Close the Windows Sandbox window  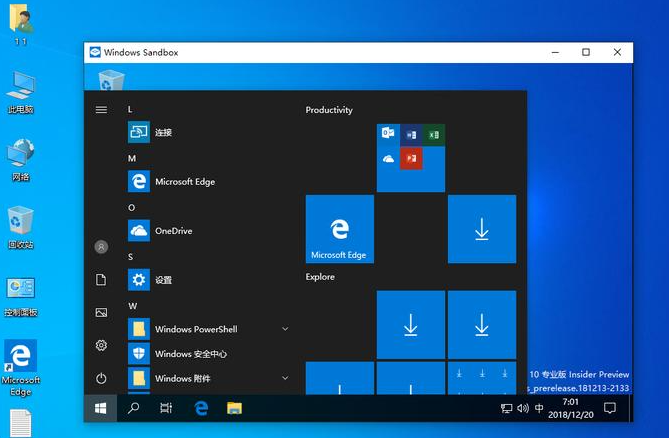tap(617, 52)
